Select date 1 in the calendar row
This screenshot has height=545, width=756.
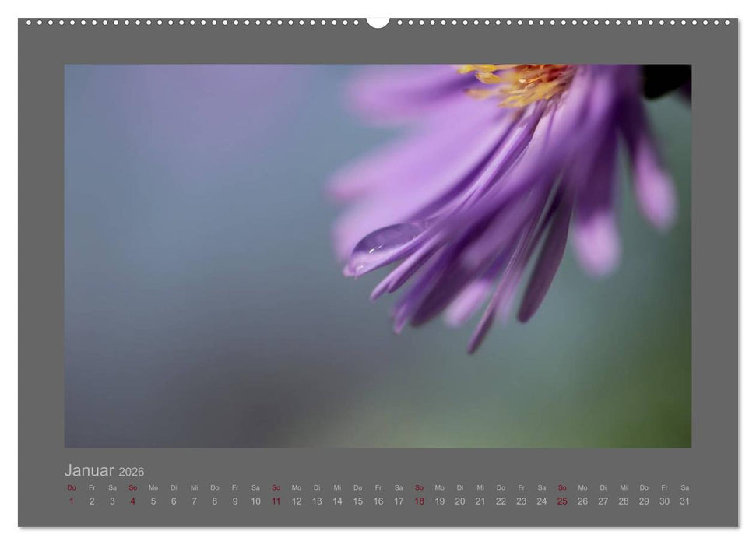point(72,501)
